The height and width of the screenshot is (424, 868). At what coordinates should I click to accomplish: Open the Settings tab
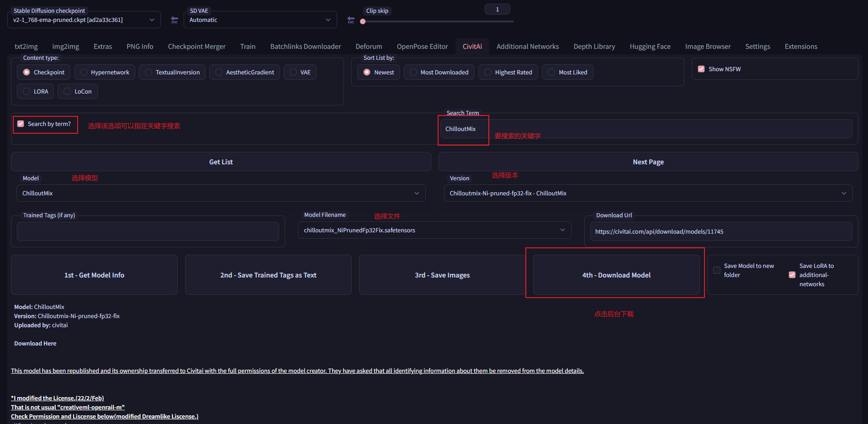point(757,47)
